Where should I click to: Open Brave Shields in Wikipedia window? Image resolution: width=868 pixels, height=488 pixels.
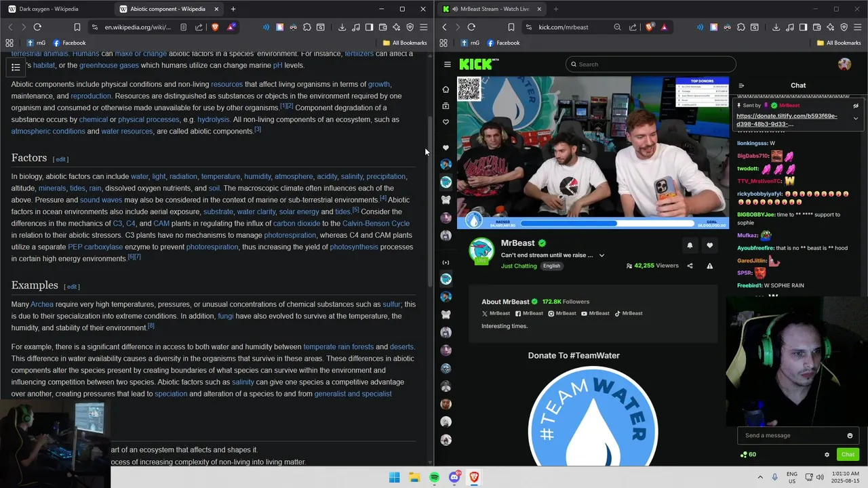point(215,27)
